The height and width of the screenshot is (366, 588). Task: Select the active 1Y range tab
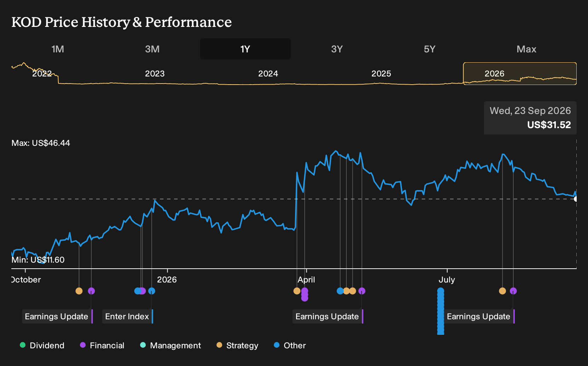coord(246,49)
